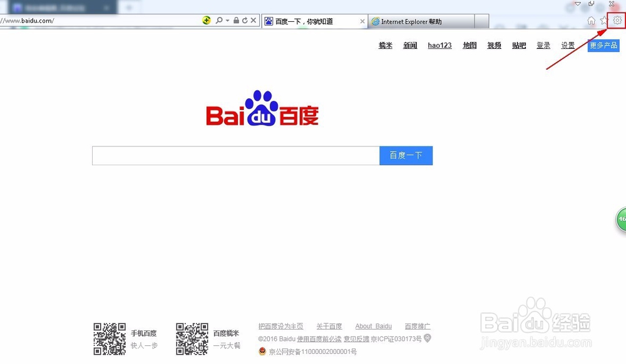626x364 pixels.
Task: Open the 地图 map link
Action: click(469, 46)
